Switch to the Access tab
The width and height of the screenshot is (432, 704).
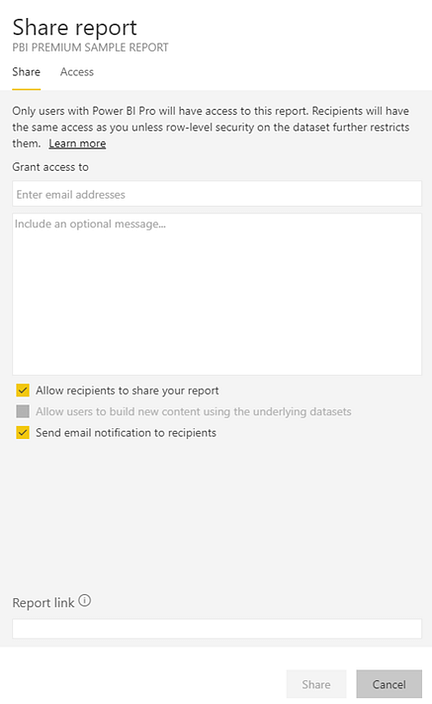pyautogui.click(x=77, y=72)
